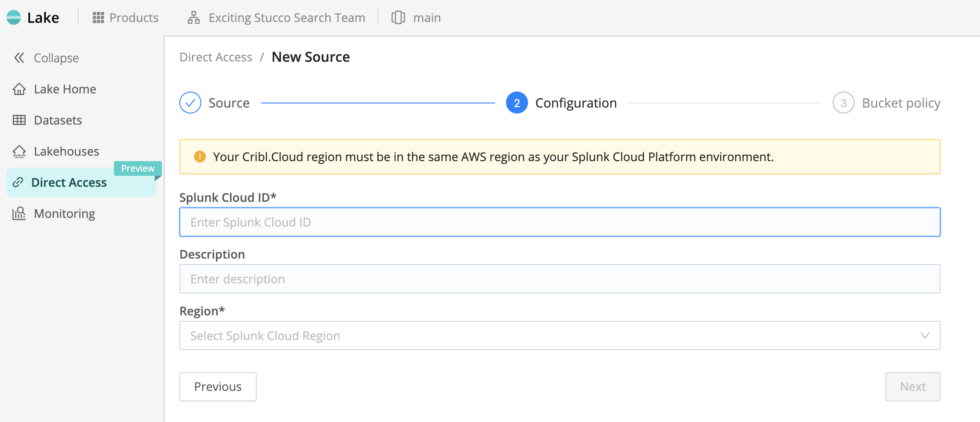Follow the Direct Access breadcrumb link
The image size is (980, 422).
(216, 57)
